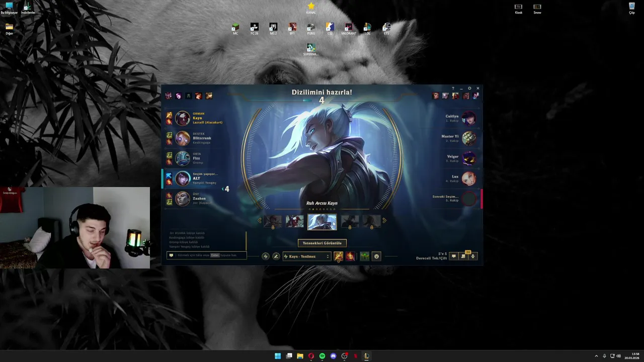This screenshot has width=644, height=362.
Task: Click Blitzcrank's portrait in ally list
Action: 183,138
